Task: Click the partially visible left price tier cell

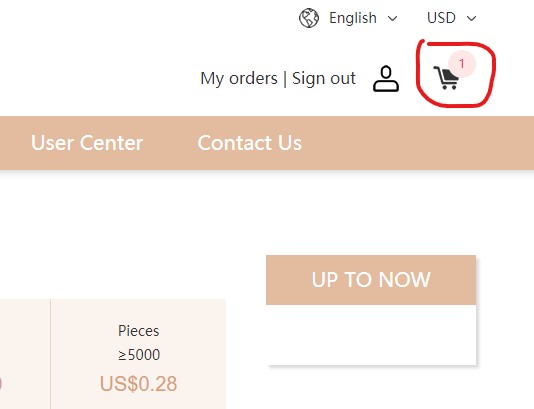Action: click(25, 354)
